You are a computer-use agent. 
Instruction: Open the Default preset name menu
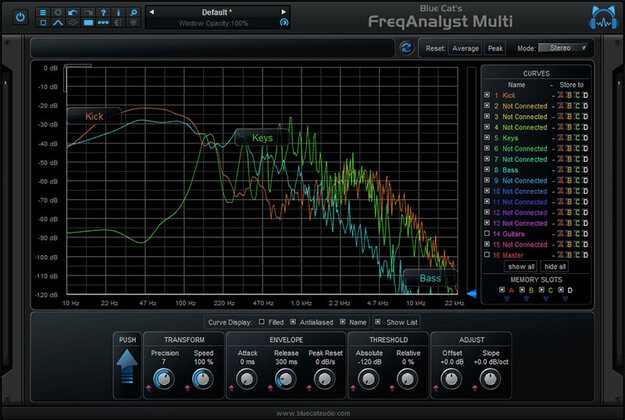217,12
